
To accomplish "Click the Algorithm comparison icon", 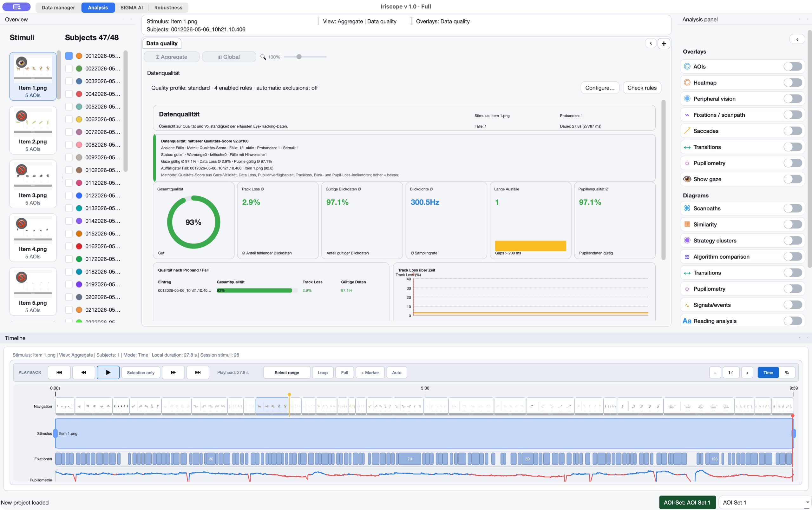I will pyautogui.click(x=687, y=257).
